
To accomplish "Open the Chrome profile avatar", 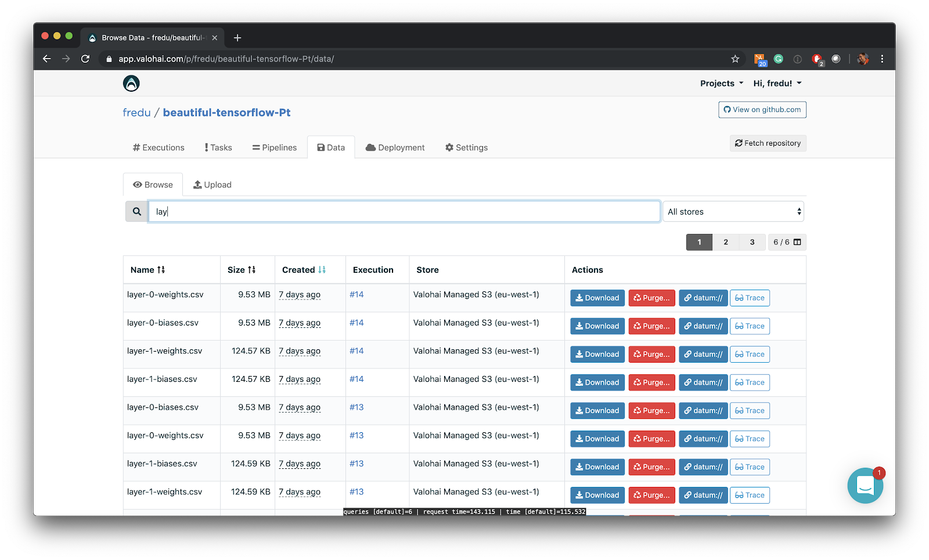I will pos(863,59).
